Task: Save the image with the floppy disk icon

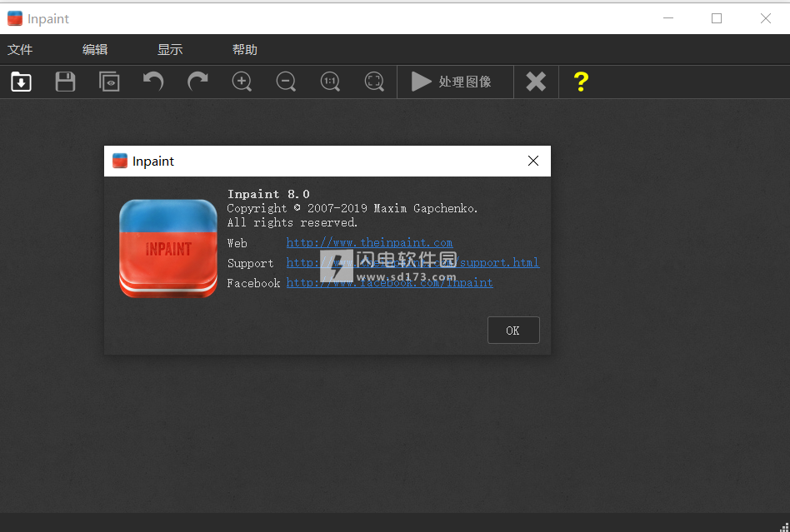Action: point(65,82)
